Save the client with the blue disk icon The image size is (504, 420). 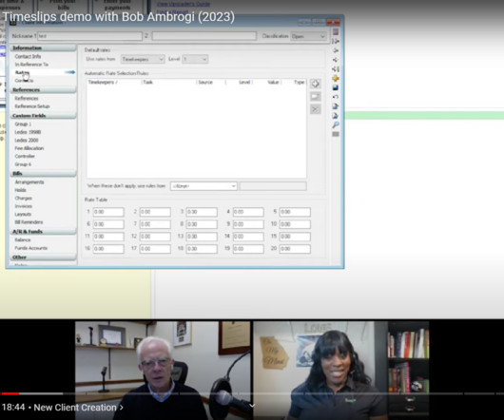(x=336, y=87)
